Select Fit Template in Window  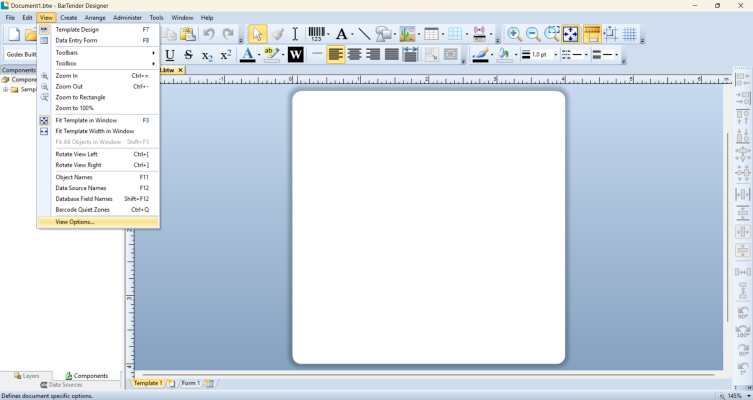click(x=86, y=120)
